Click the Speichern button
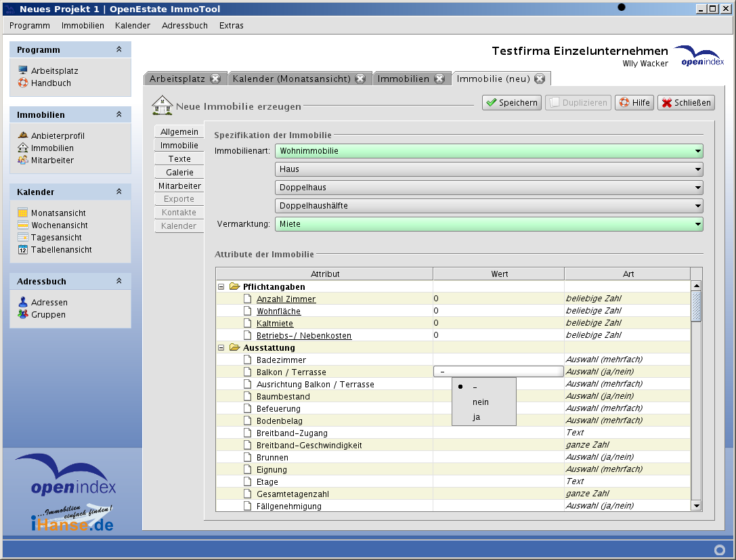This screenshot has height=560, width=736. point(511,103)
